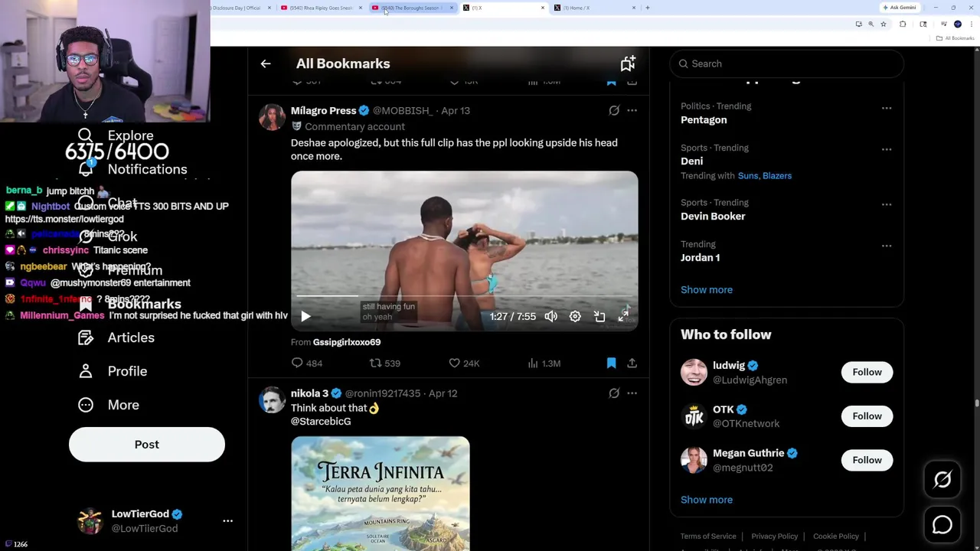Open replies on the Mílagro Press post (484)

click(307, 364)
